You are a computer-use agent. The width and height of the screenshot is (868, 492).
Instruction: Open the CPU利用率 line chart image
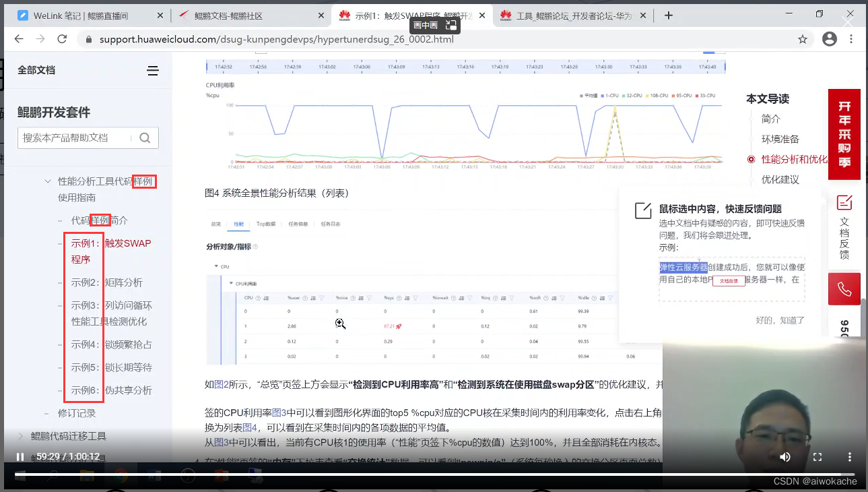[x=465, y=128]
